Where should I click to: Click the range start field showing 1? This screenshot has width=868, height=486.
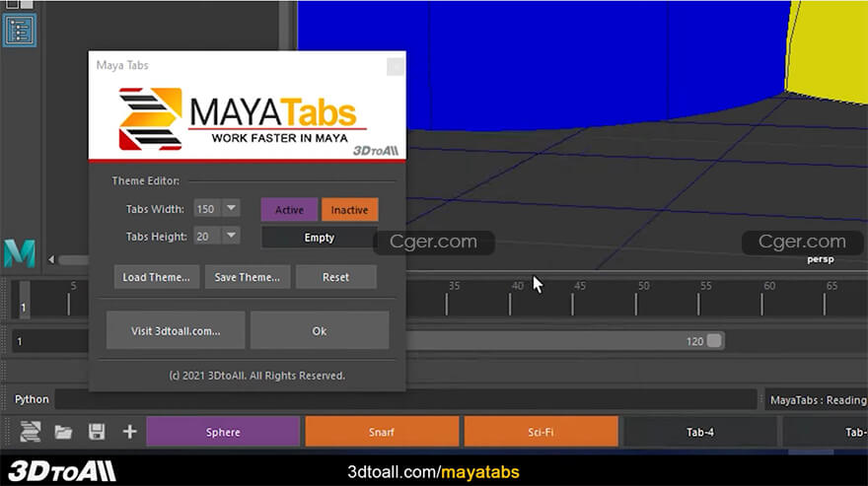click(x=50, y=341)
